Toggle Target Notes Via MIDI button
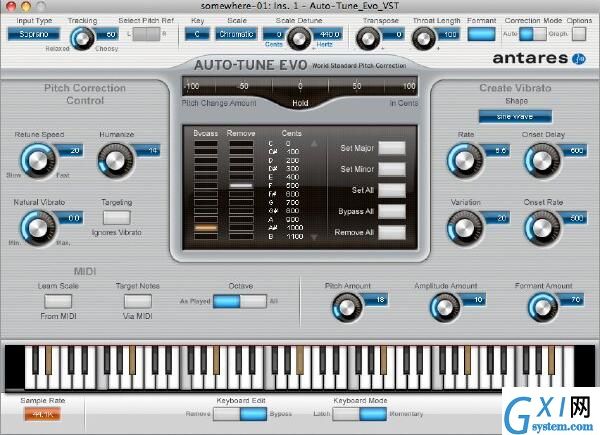 138,301
